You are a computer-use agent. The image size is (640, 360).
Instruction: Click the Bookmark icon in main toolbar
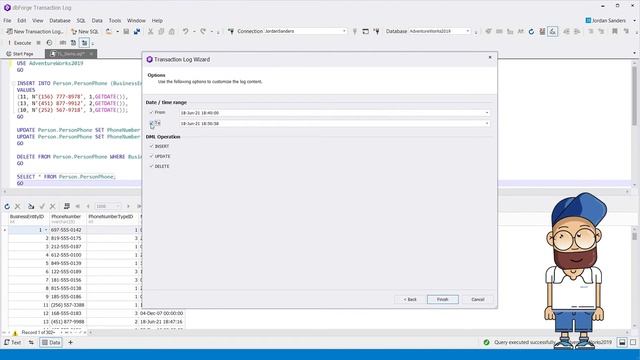pyautogui.click(x=615, y=31)
